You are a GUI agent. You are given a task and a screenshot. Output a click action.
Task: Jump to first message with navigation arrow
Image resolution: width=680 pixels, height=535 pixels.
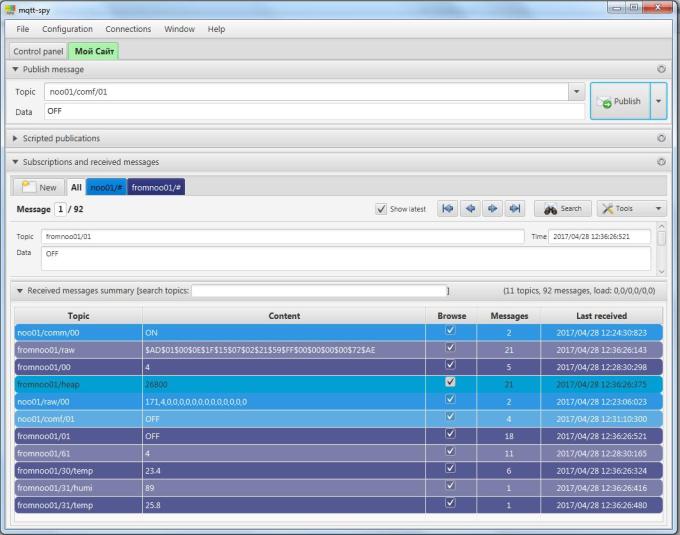(x=448, y=209)
